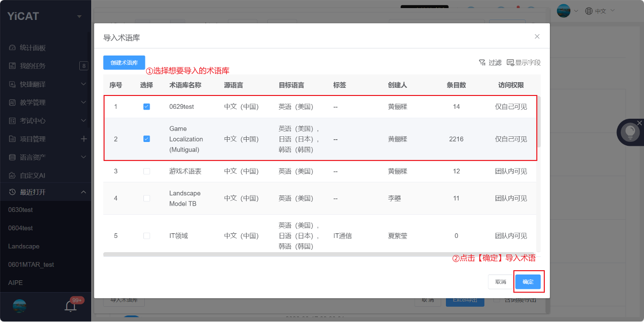This screenshot has width=644, height=322.
Task: Expand the 考试中心 menu
Action: (x=84, y=121)
